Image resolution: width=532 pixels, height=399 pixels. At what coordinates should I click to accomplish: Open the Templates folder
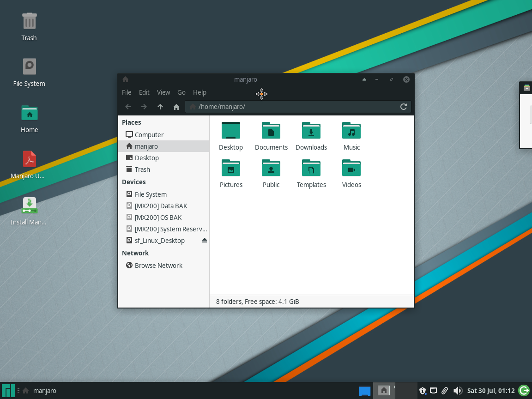(311, 173)
